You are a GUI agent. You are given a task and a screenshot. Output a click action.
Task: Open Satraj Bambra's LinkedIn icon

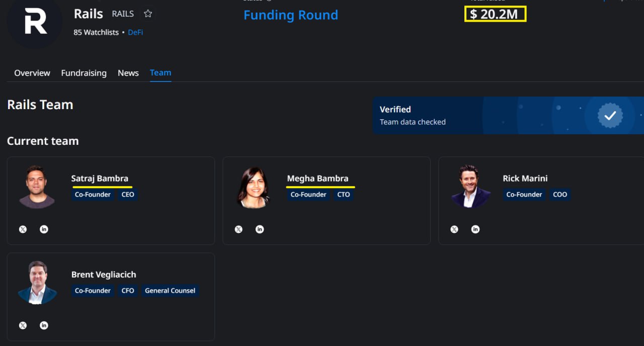44,229
